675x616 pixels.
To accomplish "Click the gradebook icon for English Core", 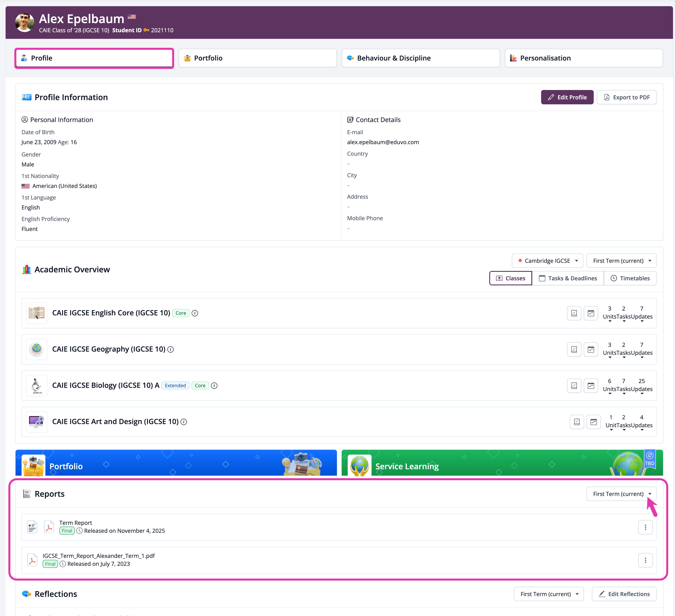I will tap(574, 313).
